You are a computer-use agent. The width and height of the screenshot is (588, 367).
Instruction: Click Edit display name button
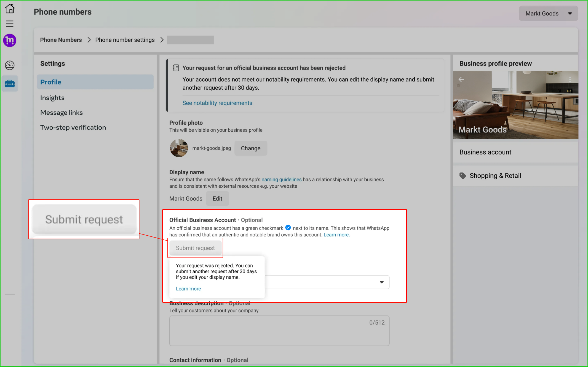pyautogui.click(x=217, y=199)
